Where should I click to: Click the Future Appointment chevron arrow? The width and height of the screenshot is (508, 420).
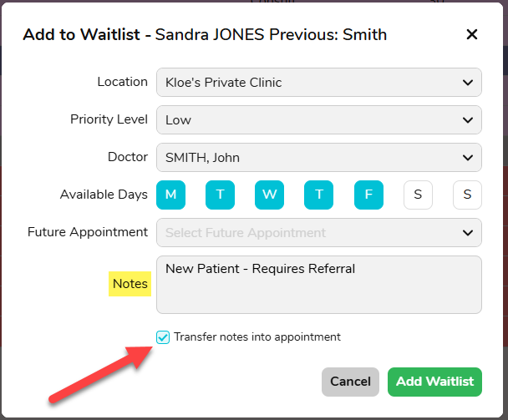coord(467,233)
